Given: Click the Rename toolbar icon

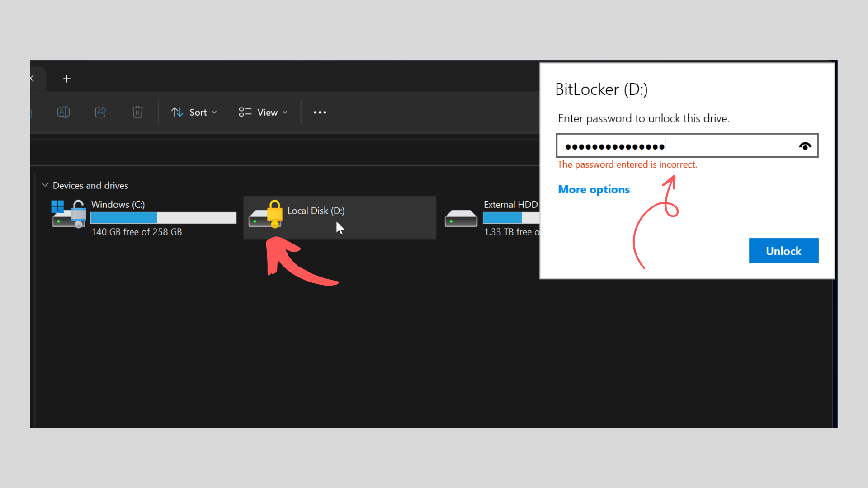Looking at the screenshot, I should (x=63, y=112).
